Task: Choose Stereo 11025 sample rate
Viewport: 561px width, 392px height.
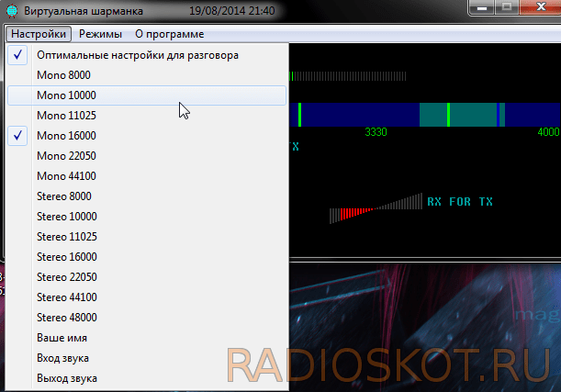Action: coord(147,237)
